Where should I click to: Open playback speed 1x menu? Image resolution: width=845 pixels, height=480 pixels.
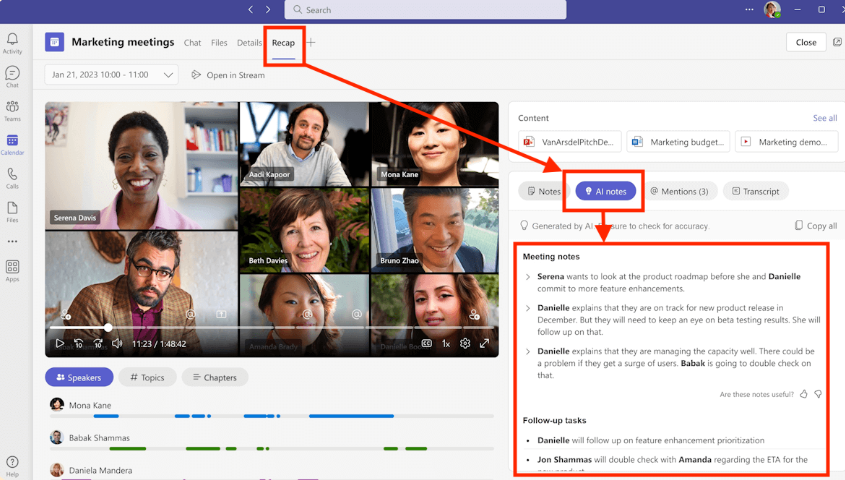446,343
